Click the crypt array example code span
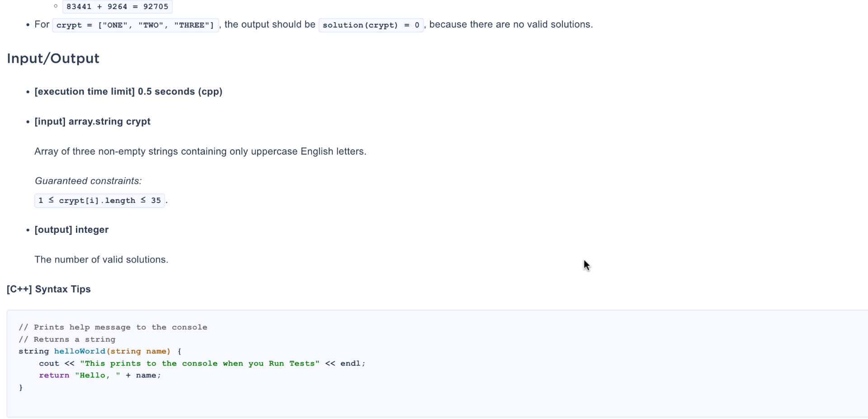Screen dimensions: 868x419 tap(134, 25)
